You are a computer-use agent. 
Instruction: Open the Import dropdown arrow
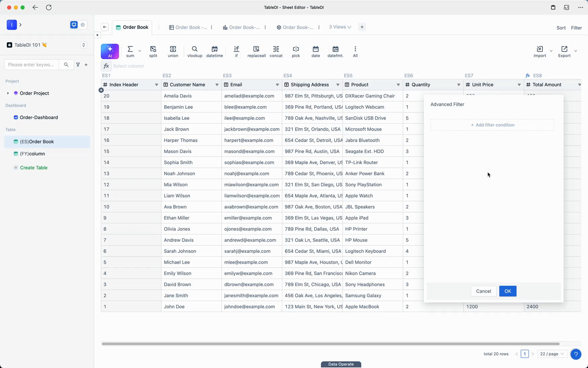551,51
